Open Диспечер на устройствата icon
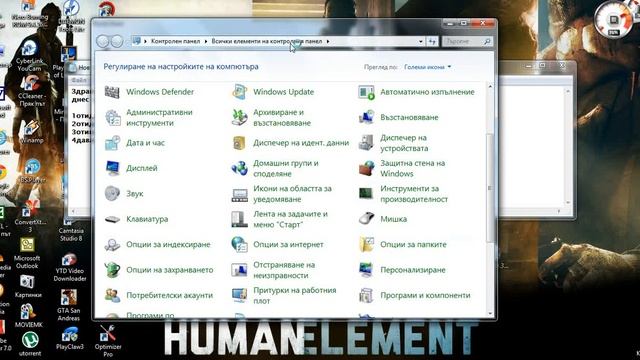Image resolution: width=640 pixels, height=360 pixels. click(x=367, y=143)
